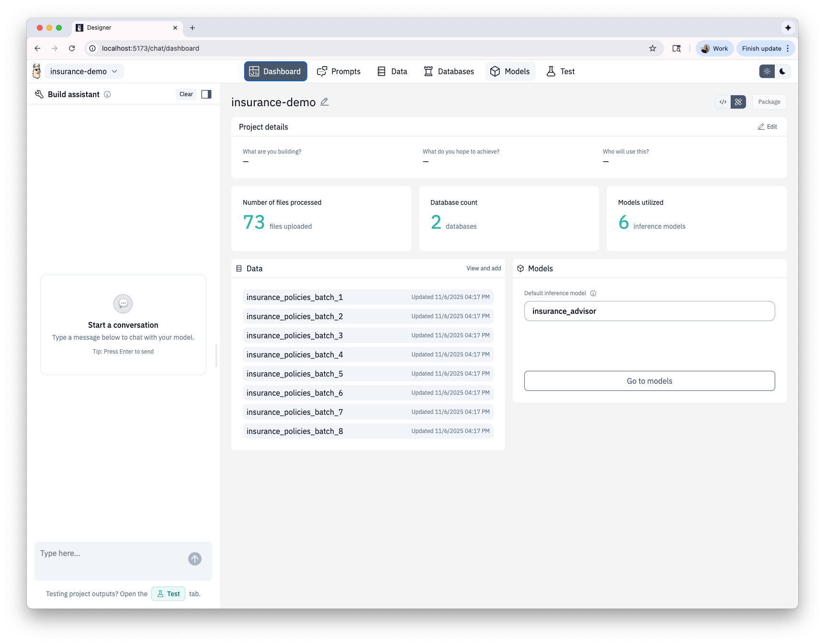Open the Prompts tab

(339, 71)
